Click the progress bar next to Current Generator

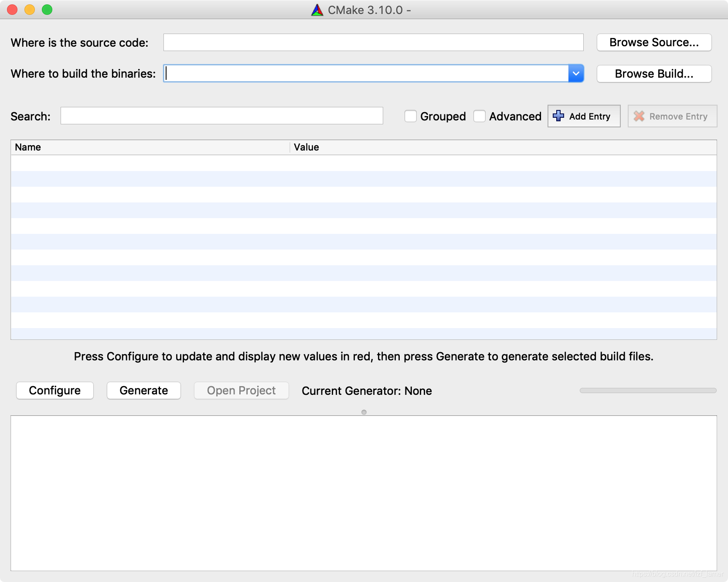coord(648,390)
